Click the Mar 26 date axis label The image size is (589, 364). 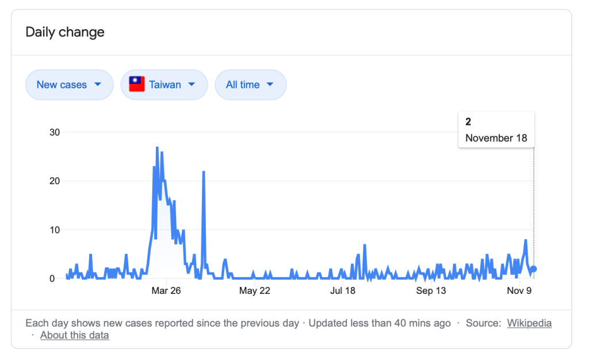point(166,291)
